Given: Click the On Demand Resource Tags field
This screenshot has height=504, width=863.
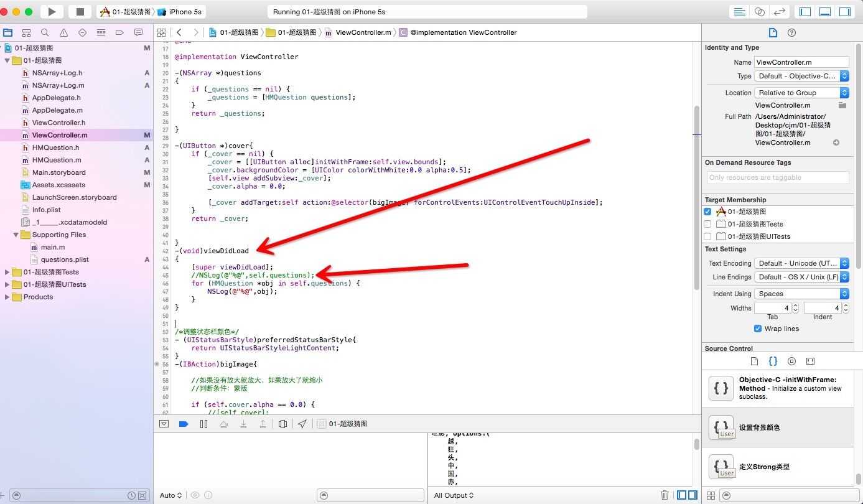Looking at the screenshot, I should 778,177.
